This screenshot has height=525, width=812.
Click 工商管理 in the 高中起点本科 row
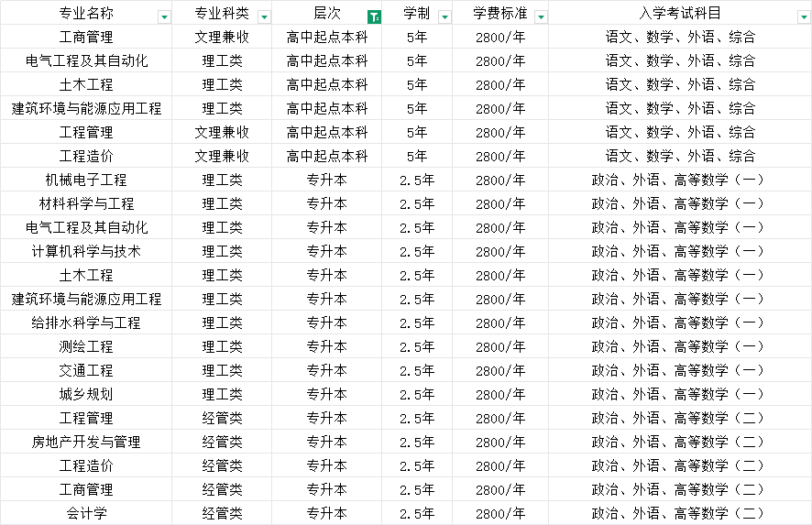click(86, 37)
